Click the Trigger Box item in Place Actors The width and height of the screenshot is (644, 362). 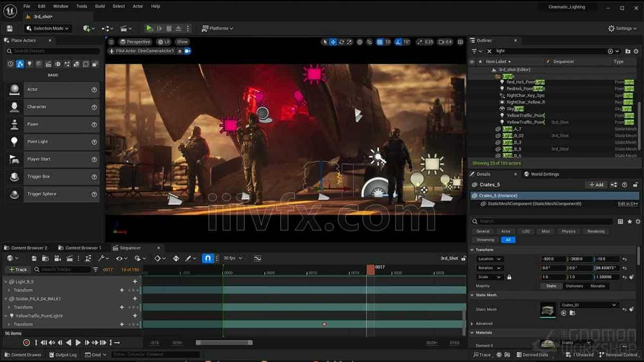point(52,177)
